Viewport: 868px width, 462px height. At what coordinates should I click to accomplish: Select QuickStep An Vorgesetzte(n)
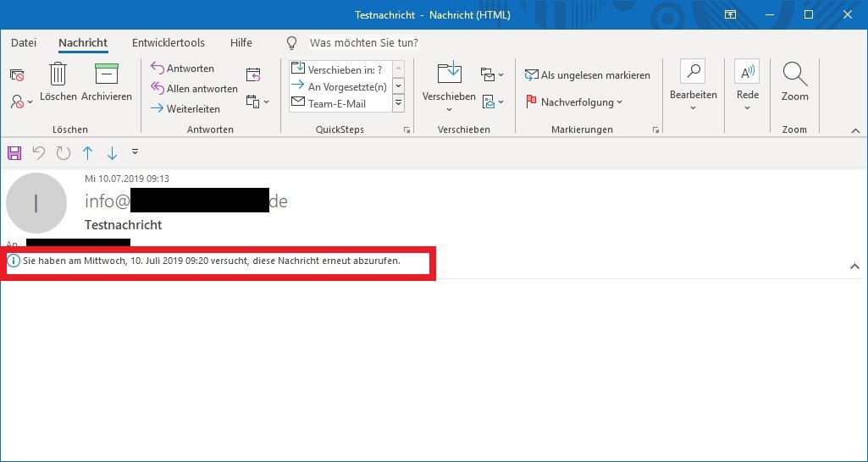pos(341,86)
